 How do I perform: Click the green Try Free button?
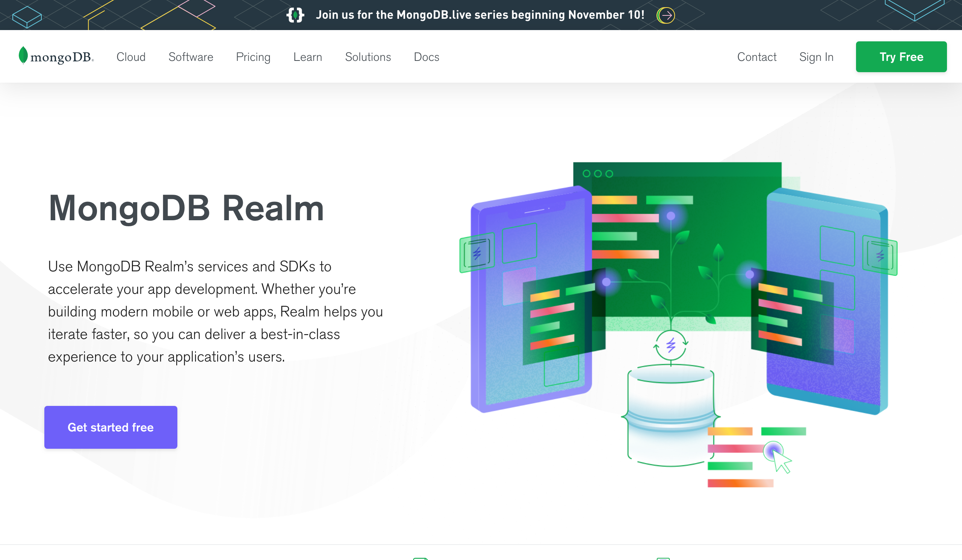(x=901, y=57)
